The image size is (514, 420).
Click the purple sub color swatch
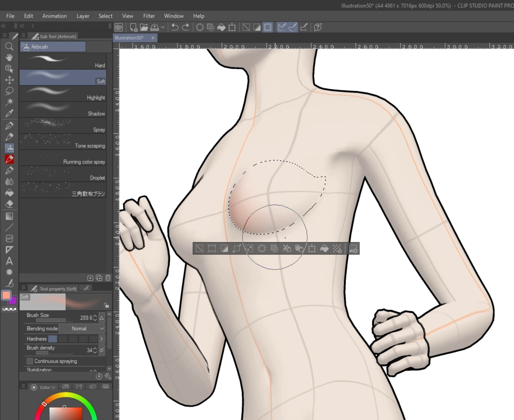[13, 301]
